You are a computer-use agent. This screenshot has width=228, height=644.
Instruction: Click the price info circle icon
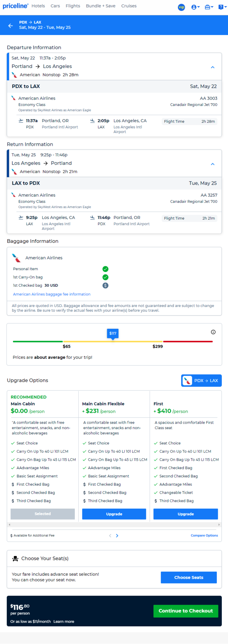tap(213, 332)
